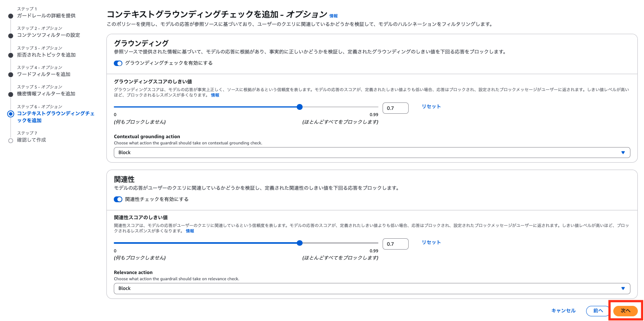Viewport: 644px width, 321px height.
Task: Click the step 6 radio indicator
Action: pyautogui.click(x=11, y=114)
